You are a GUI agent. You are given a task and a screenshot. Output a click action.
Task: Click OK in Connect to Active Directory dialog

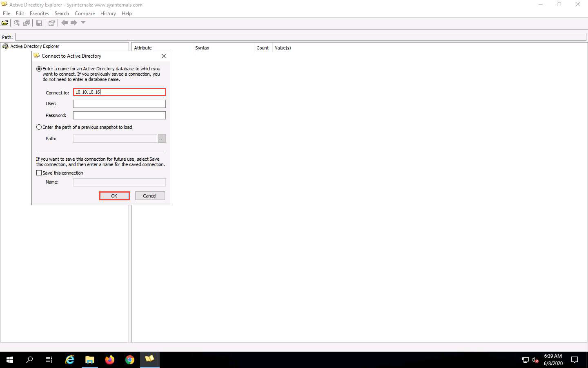click(114, 196)
